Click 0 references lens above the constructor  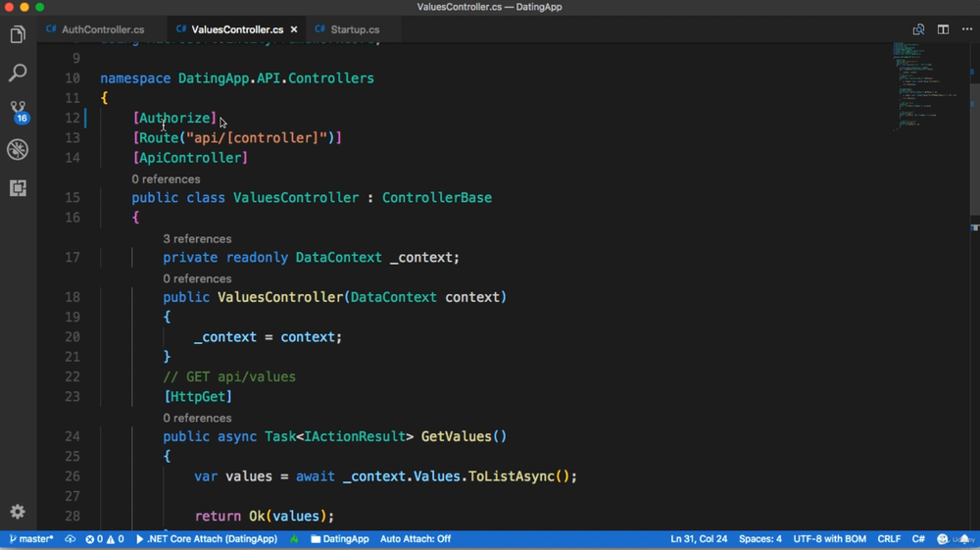[197, 278]
